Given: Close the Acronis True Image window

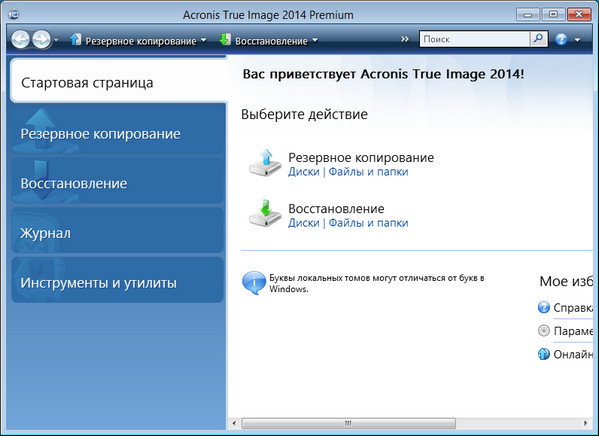Looking at the screenshot, I should pos(579,15).
